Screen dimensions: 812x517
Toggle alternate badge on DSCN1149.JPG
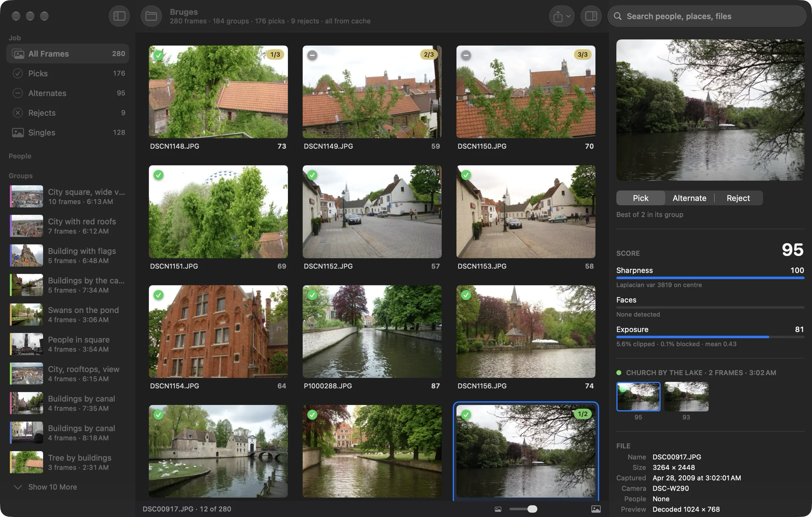[312, 55]
